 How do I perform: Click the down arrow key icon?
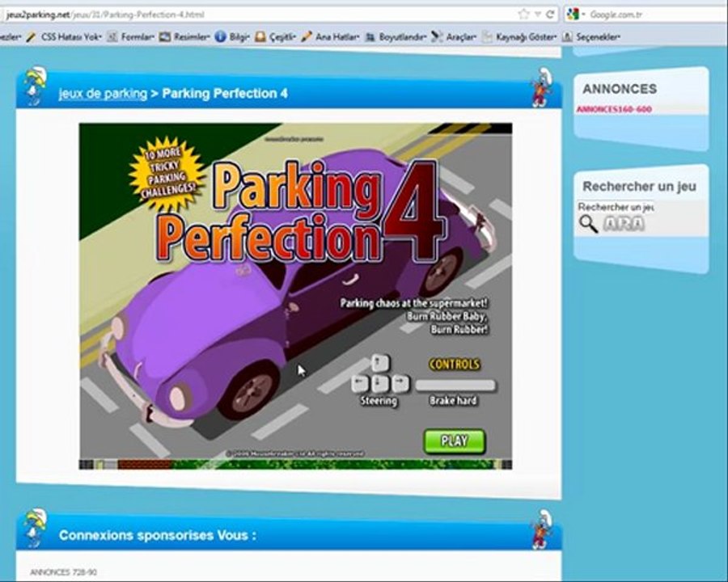point(380,383)
